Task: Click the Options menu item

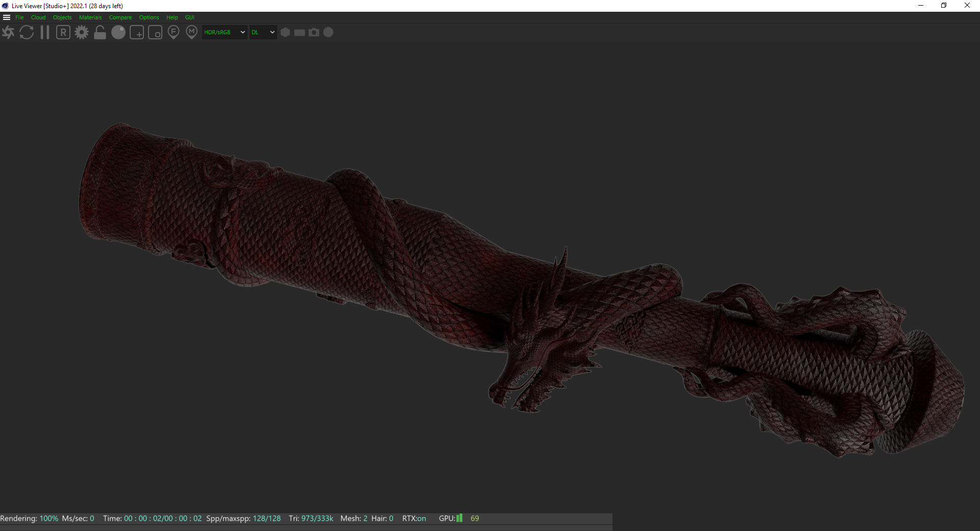Action: tap(149, 17)
